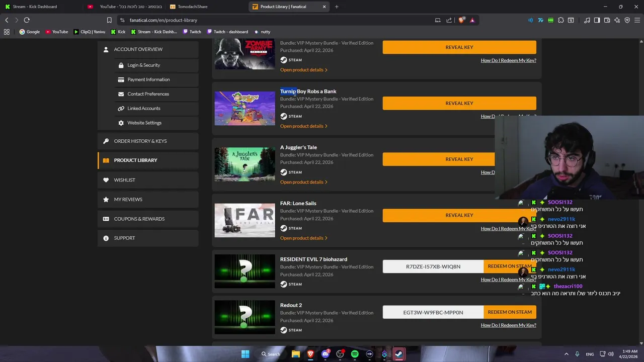Click the green extension icon in toolbar

click(551, 20)
